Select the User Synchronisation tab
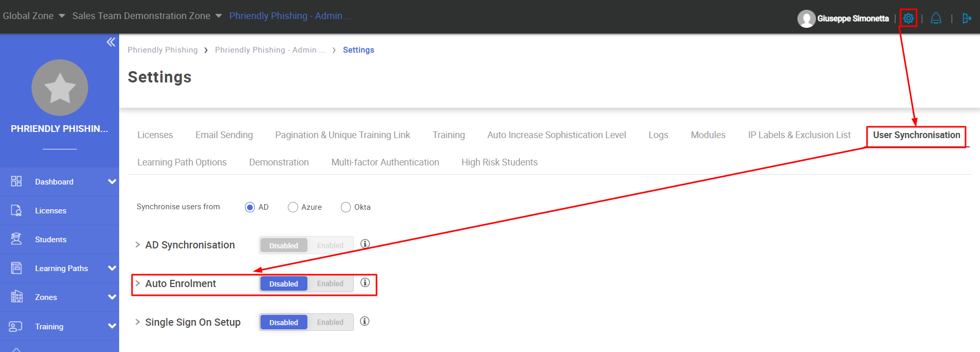Image resolution: width=980 pixels, height=352 pixels. (x=917, y=135)
